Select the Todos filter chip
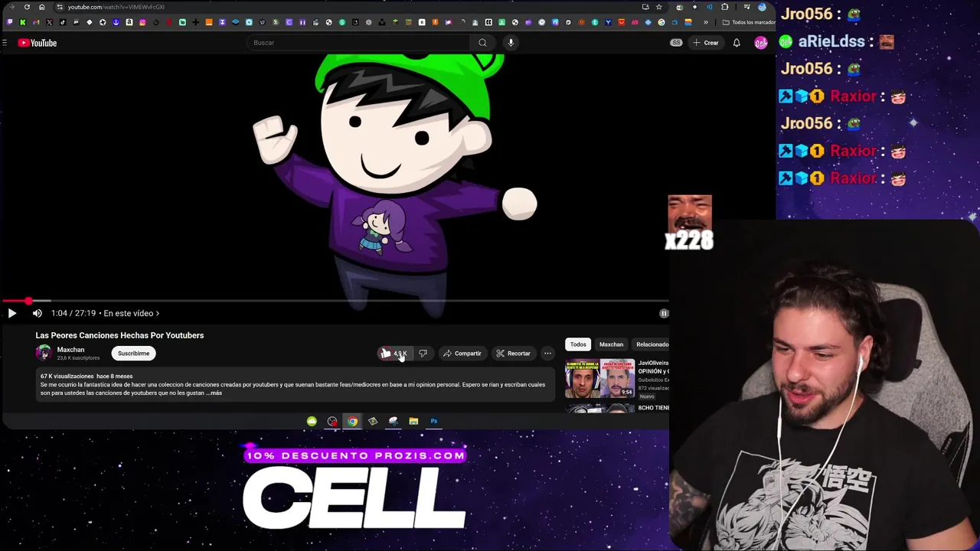Screen dimensions: 980x551 578,344
